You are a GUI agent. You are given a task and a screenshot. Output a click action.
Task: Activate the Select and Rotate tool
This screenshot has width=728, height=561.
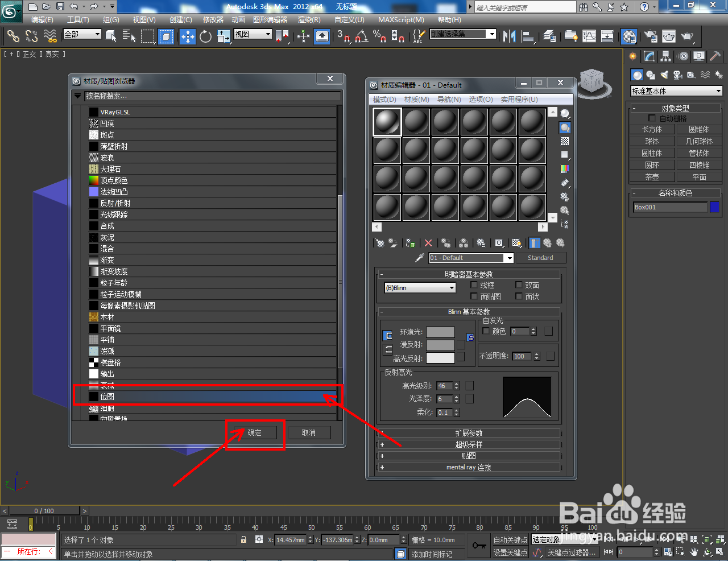[x=205, y=36]
